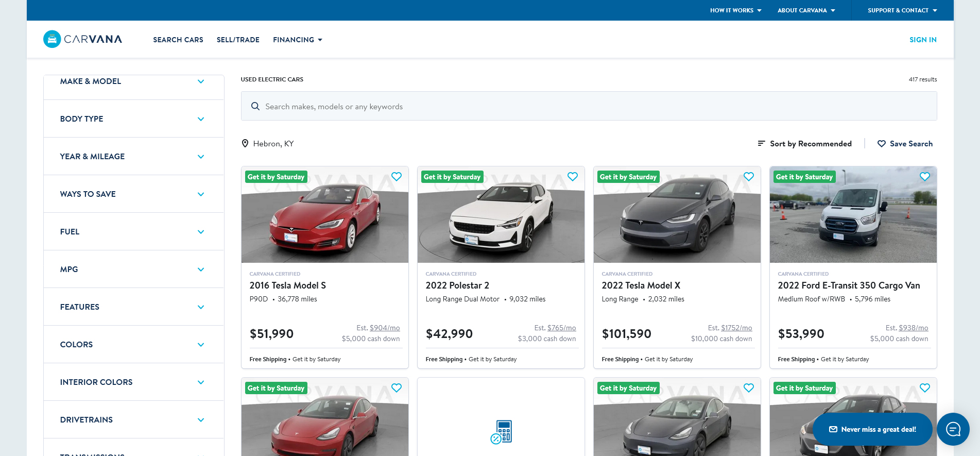The width and height of the screenshot is (980, 456).
Task: Click the Save Search button
Action: (x=905, y=144)
